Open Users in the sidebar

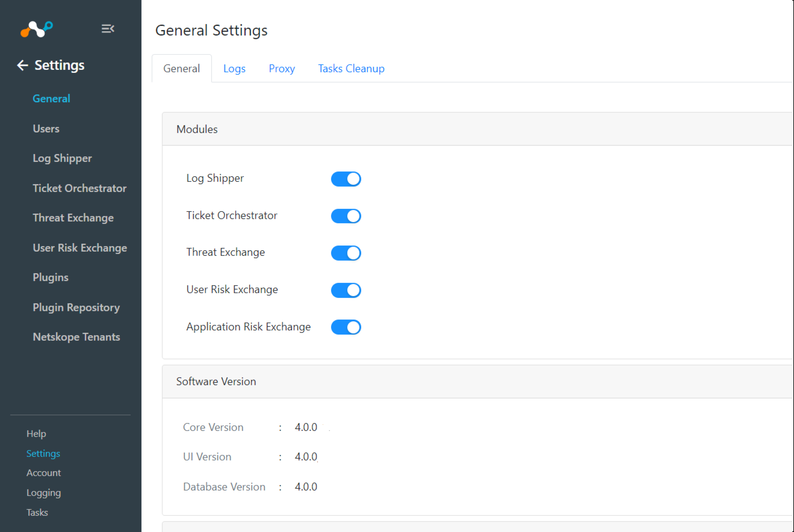46,128
